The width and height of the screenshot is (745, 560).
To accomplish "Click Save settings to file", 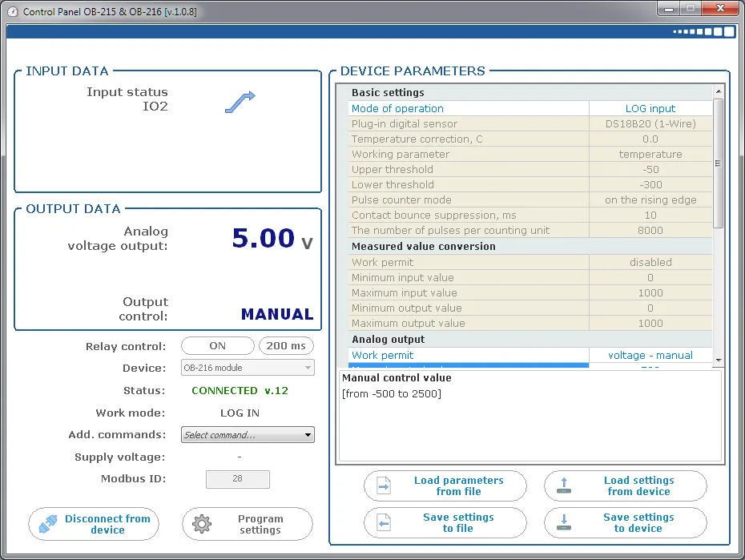I will tap(445, 522).
